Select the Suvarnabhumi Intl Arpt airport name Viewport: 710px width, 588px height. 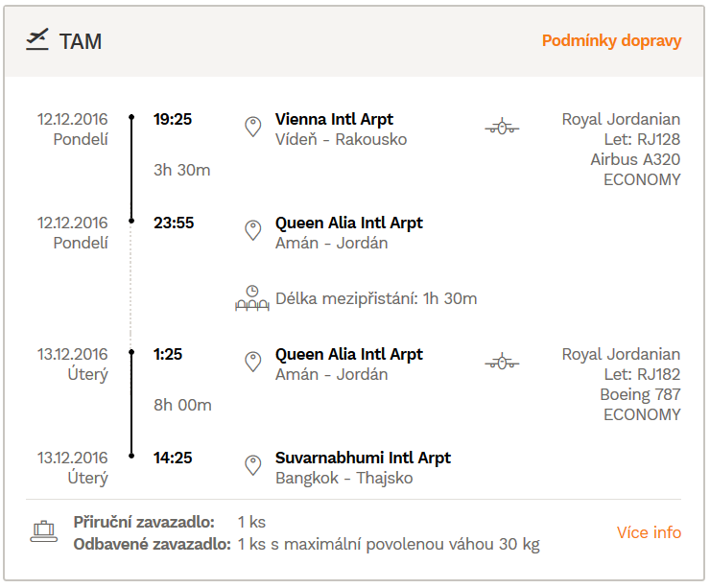[363, 458]
